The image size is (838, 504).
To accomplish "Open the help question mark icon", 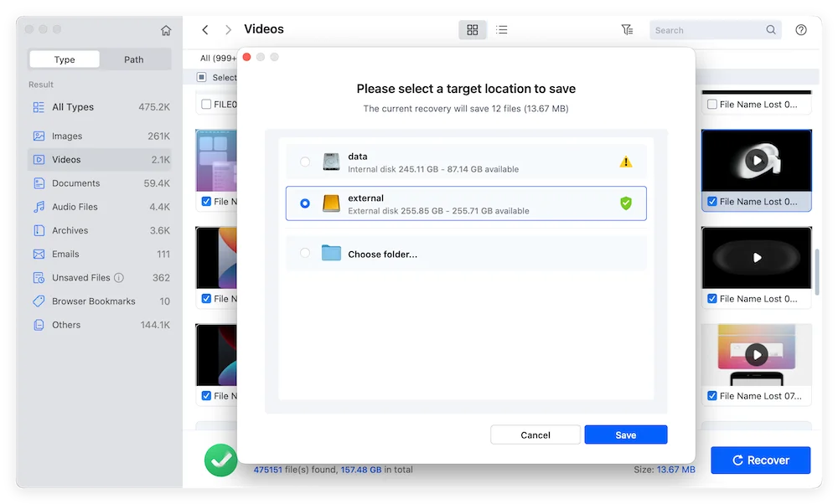I will coord(800,30).
